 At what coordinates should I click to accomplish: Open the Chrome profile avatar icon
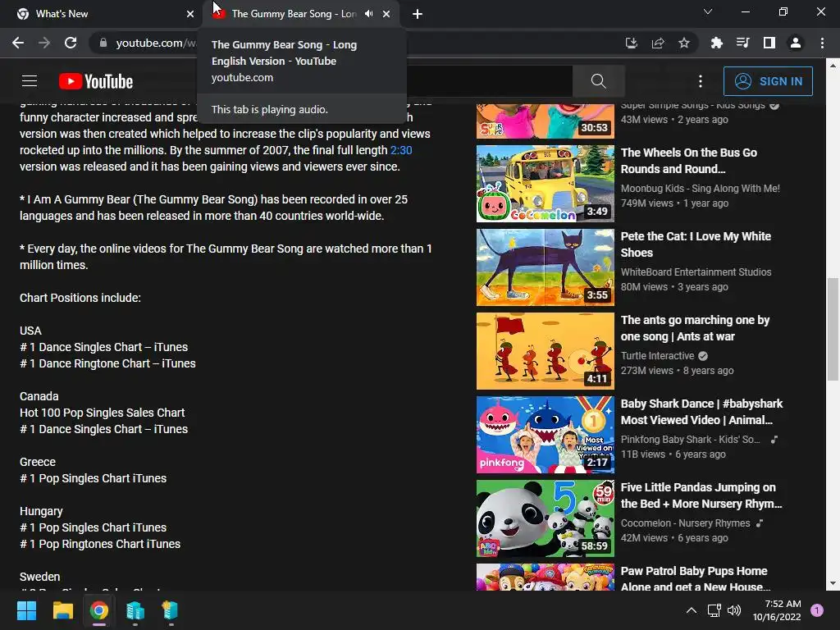pyautogui.click(x=796, y=43)
